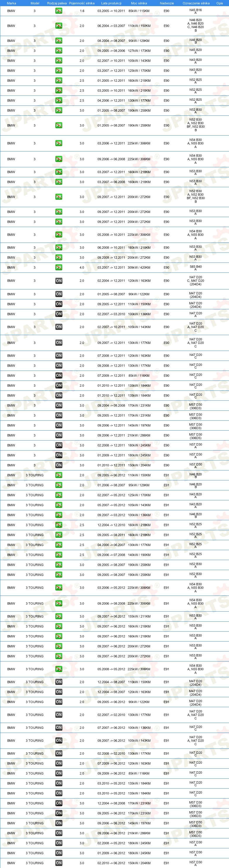229x868 pixels.
Task: Click the Rodzaj paliwa column header
Action: click(57, 3)
